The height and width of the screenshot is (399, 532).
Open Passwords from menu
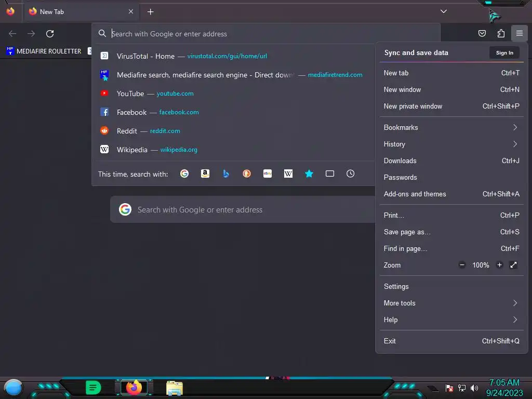pyautogui.click(x=451, y=178)
